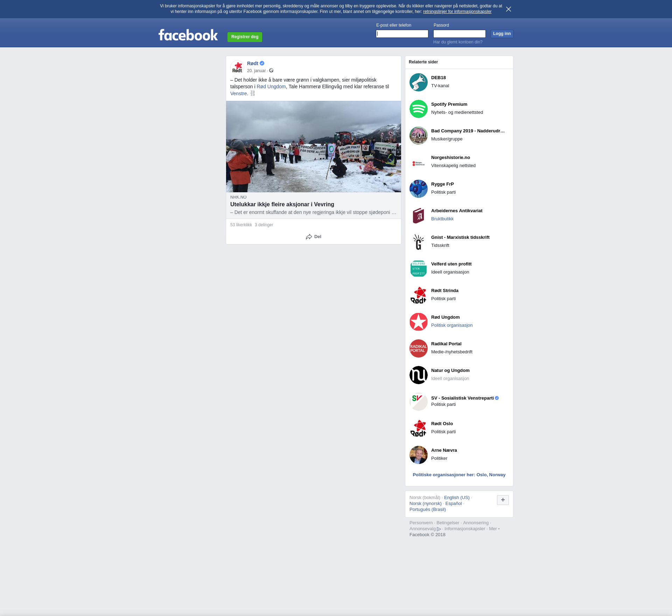Open Rygge FrP balloons icon

click(419, 189)
